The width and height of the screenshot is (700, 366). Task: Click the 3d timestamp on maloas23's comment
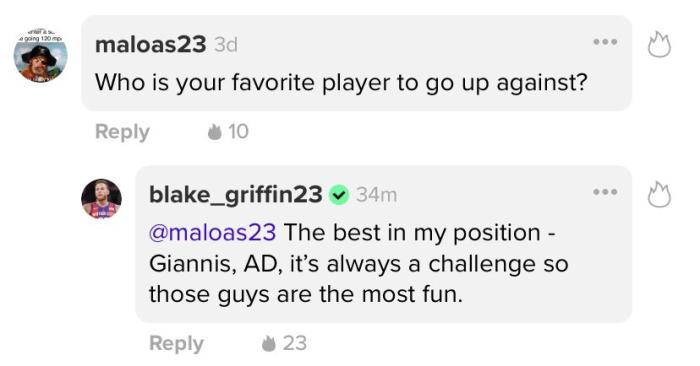[x=226, y=45]
